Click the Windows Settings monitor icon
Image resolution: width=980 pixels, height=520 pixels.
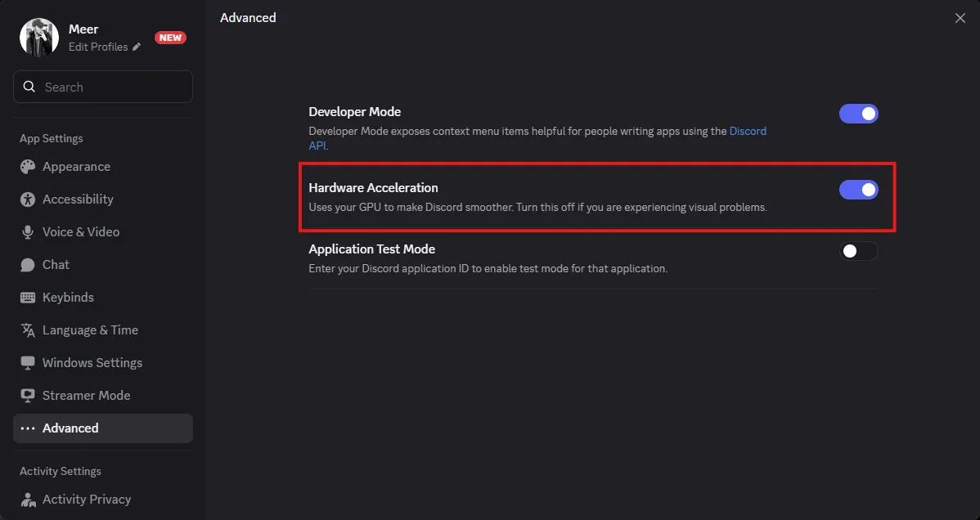[x=28, y=363]
